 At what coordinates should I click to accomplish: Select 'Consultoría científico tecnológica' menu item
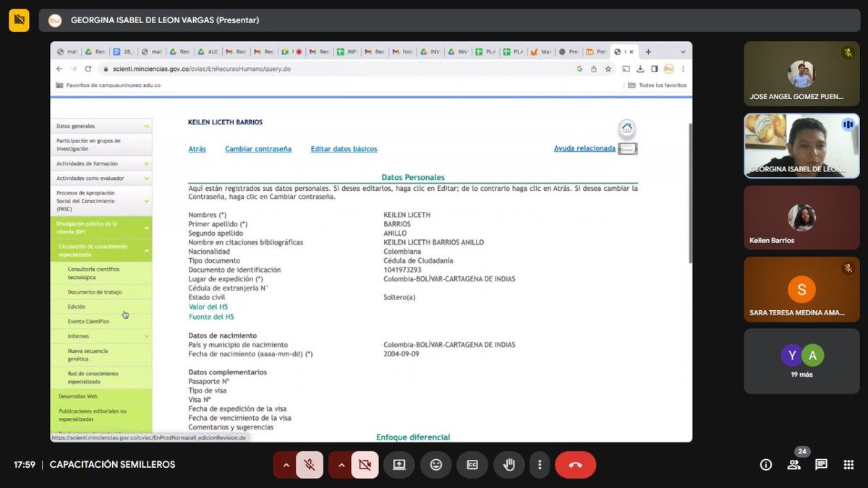101,273
